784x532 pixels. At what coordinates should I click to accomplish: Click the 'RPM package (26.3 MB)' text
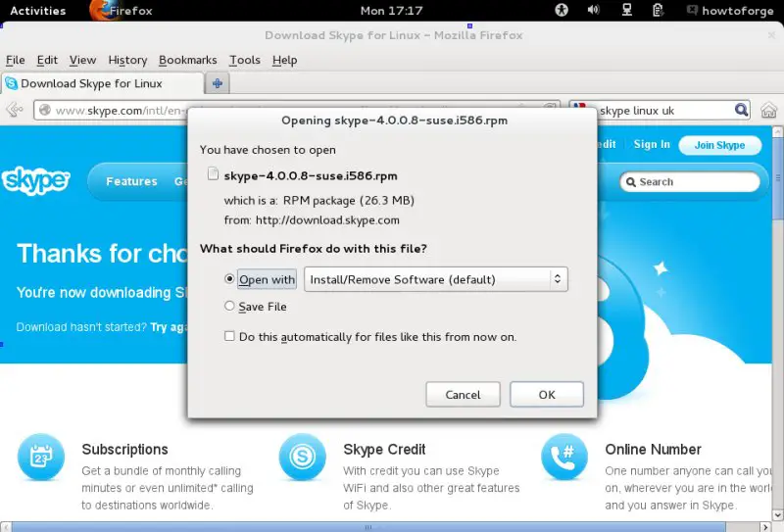coord(349,201)
